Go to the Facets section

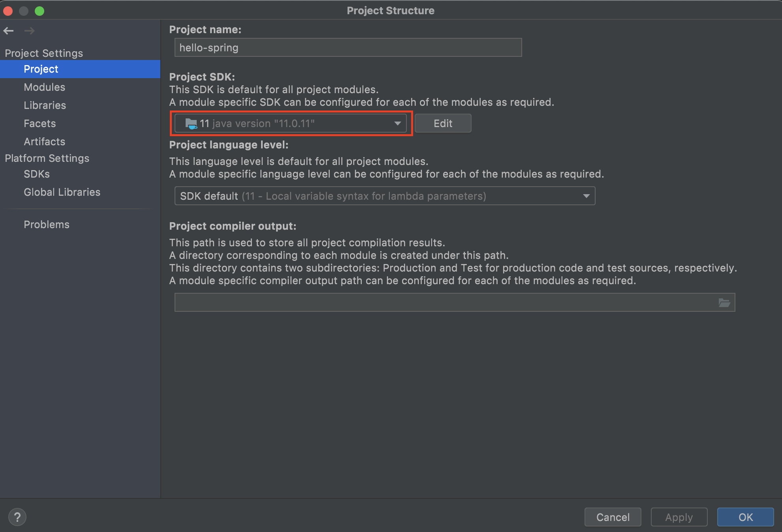point(39,124)
